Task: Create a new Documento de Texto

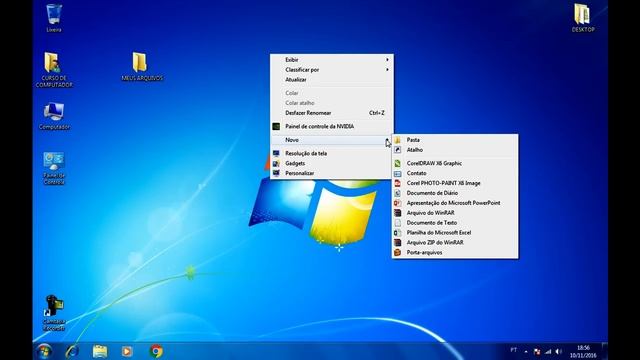Action: [x=455, y=223]
